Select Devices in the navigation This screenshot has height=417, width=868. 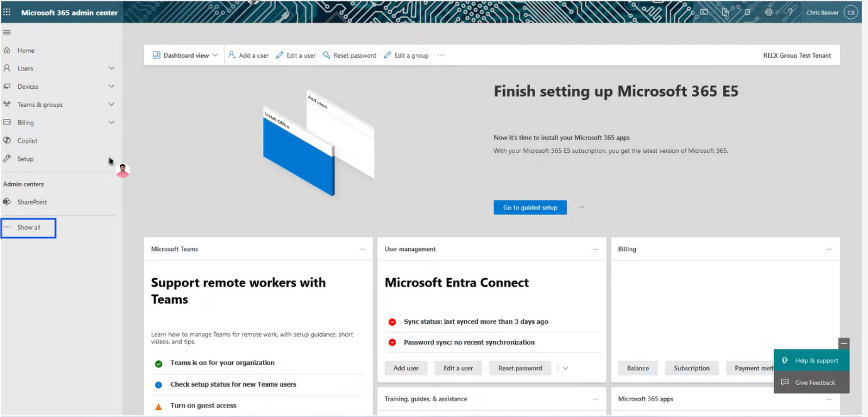pyautogui.click(x=28, y=87)
